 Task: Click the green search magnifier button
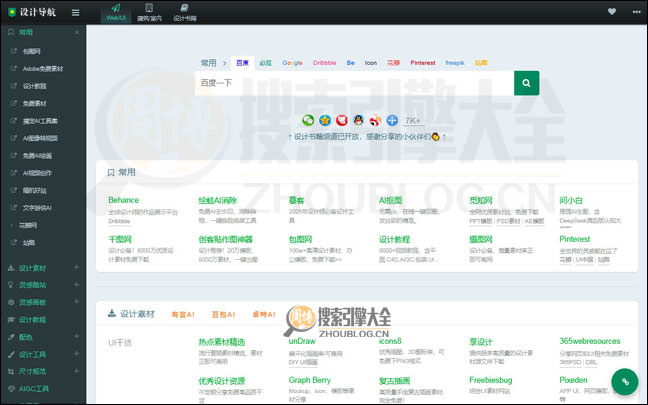(x=526, y=83)
